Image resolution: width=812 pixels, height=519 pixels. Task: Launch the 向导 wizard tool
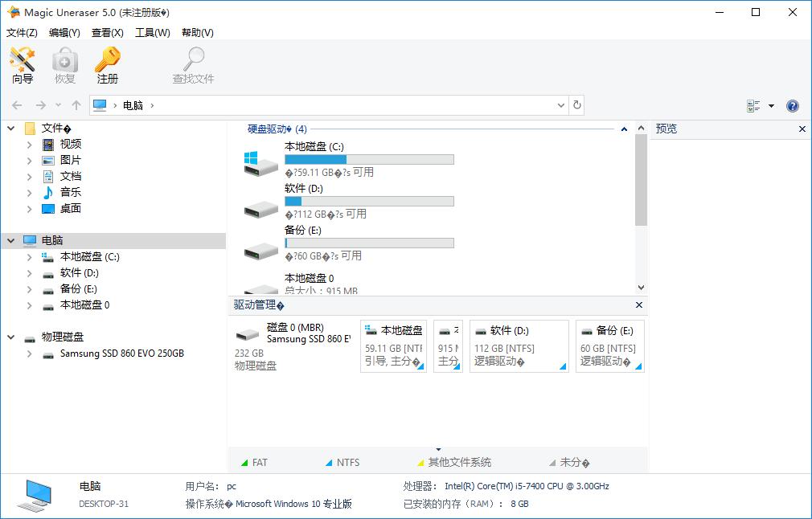(x=23, y=66)
